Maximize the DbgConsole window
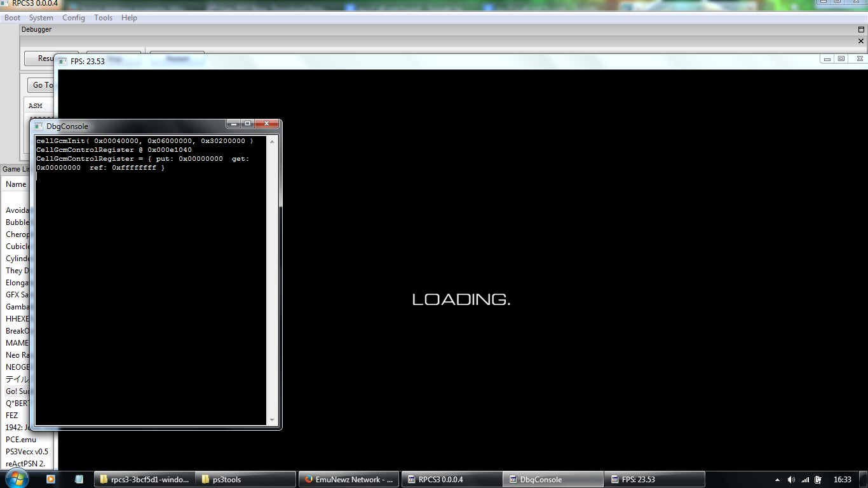This screenshot has height=488, width=868. 248,124
